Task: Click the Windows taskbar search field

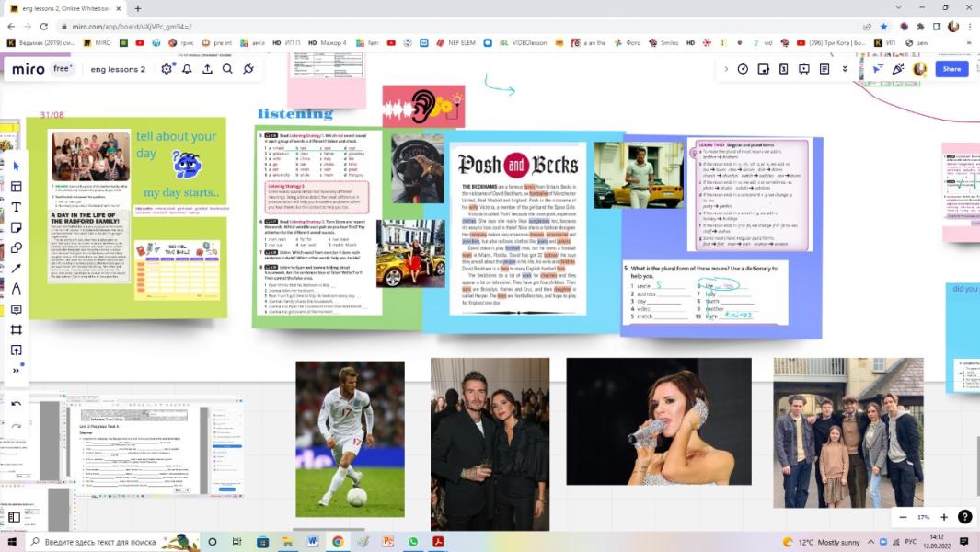Action: [x=114, y=541]
